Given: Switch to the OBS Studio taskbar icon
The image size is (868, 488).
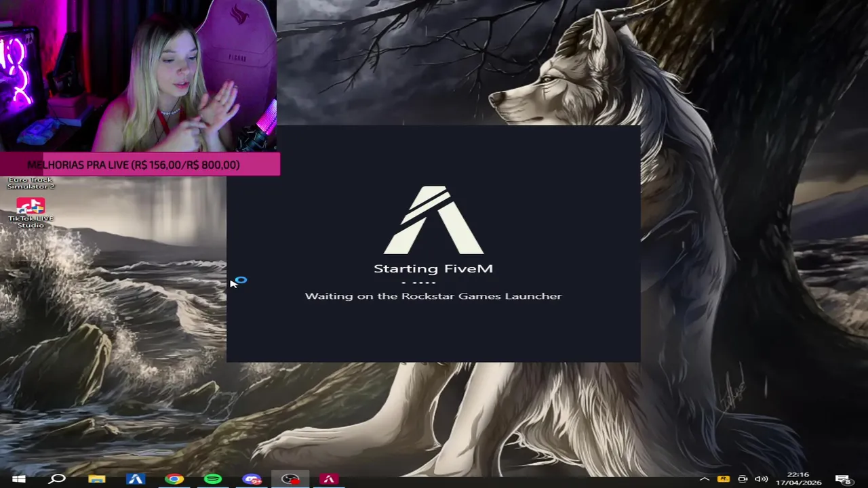Looking at the screenshot, I should tap(290, 479).
